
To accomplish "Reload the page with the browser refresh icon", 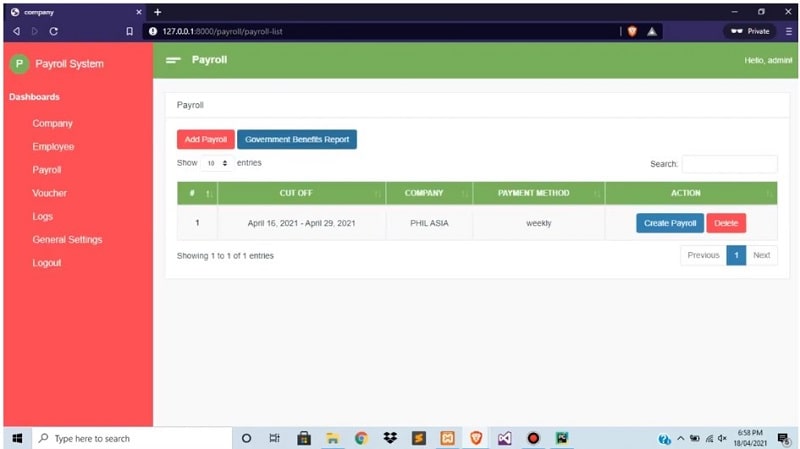I will (52, 31).
